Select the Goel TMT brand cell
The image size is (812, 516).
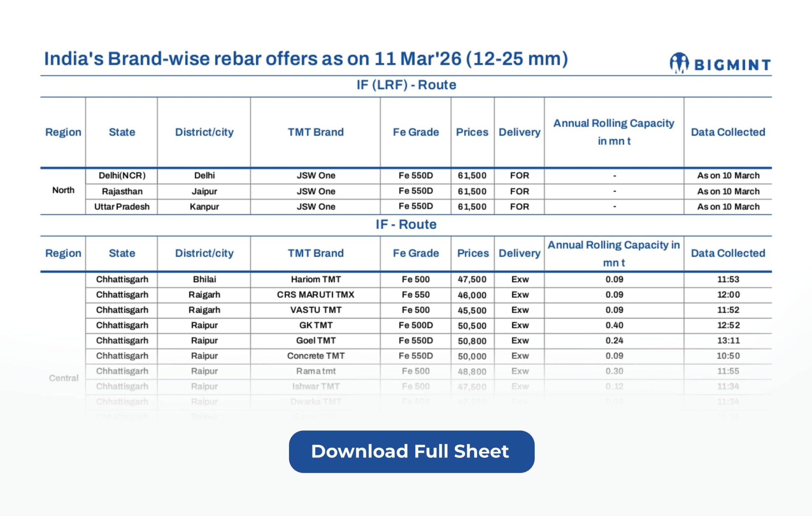click(x=316, y=341)
